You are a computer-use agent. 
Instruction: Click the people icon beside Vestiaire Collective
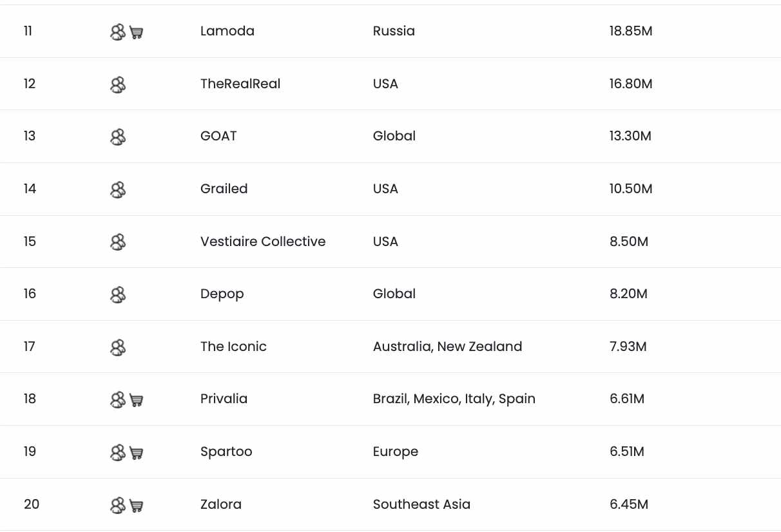pyautogui.click(x=117, y=242)
